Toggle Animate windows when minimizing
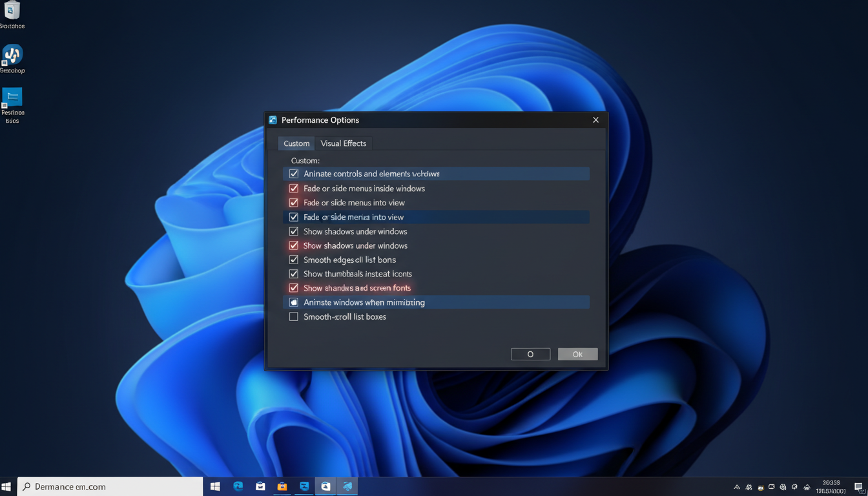868x496 pixels. pyautogui.click(x=294, y=302)
